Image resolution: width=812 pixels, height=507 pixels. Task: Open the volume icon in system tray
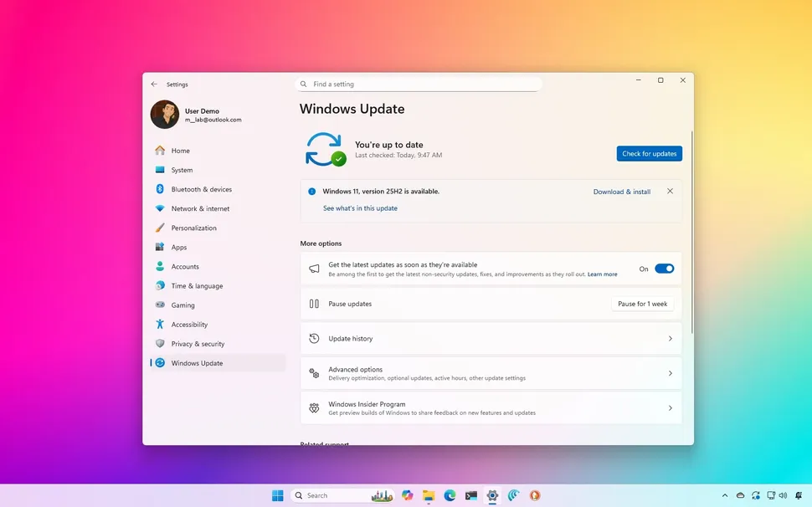pos(783,495)
